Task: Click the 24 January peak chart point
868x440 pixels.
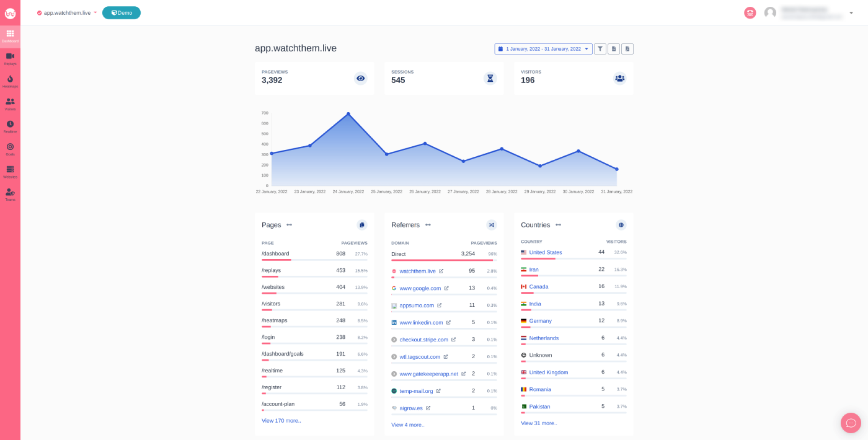Action: click(348, 113)
